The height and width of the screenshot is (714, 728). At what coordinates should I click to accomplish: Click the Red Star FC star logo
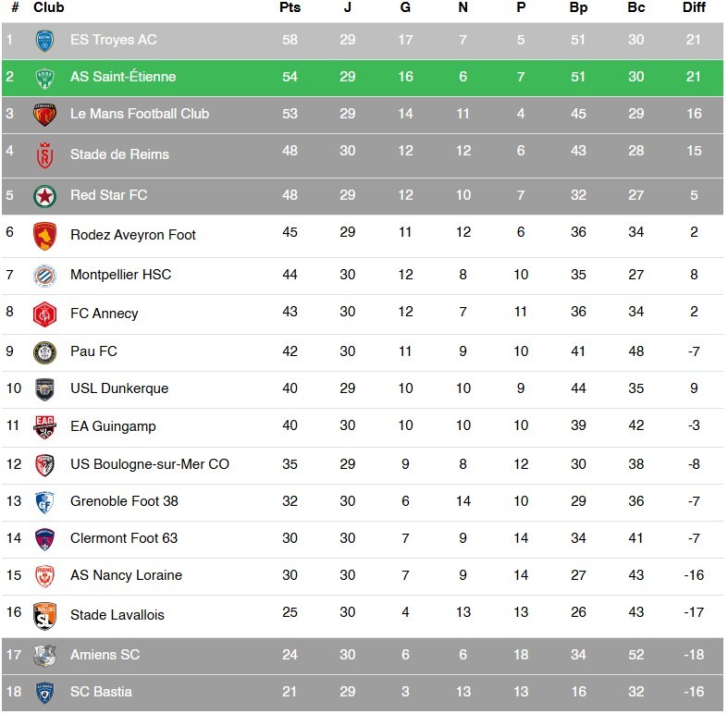coord(44,195)
